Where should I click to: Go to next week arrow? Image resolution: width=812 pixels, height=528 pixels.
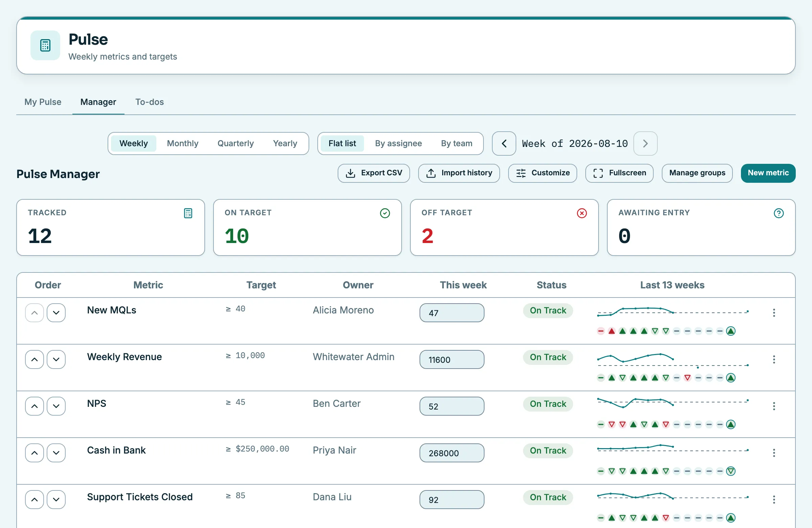click(x=645, y=144)
